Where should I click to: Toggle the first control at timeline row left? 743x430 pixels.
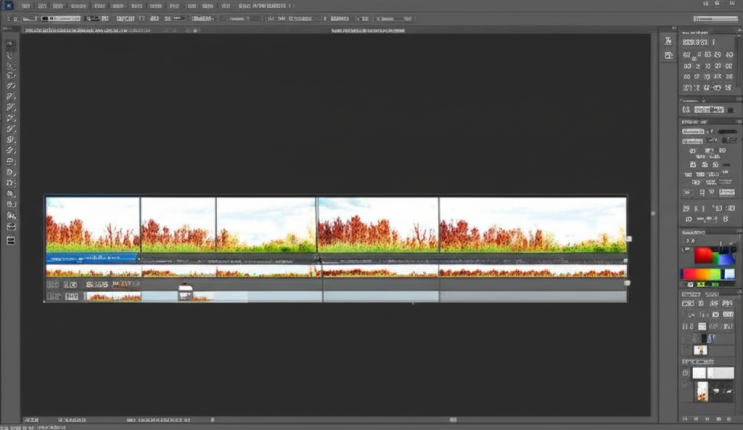(x=52, y=284)
